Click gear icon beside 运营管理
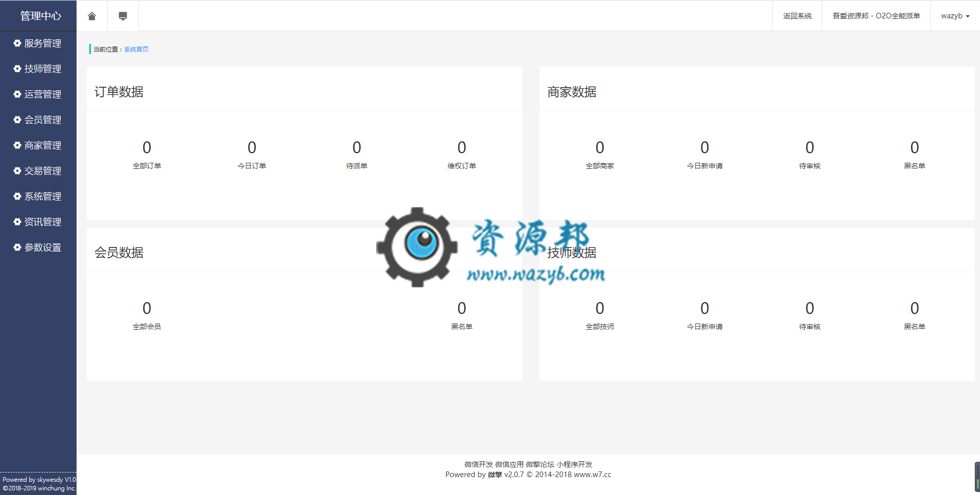980x495 pixels. coord(17,94)
